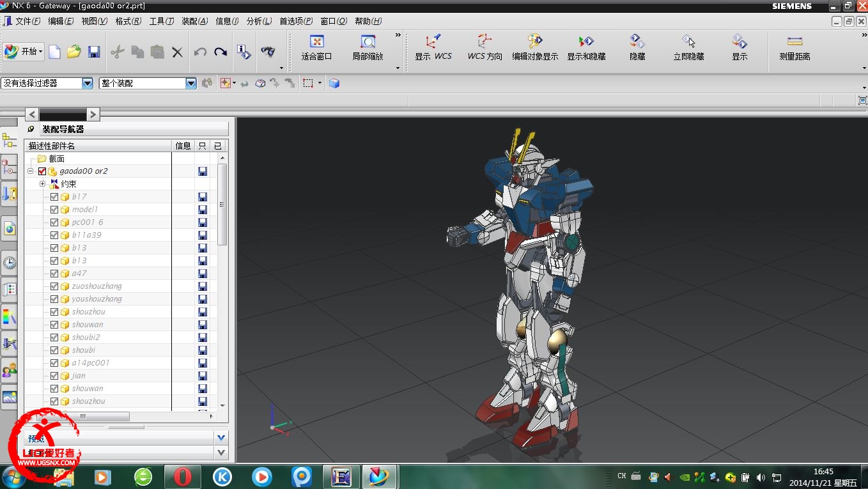Viewport: 868px width, 489px height.
Task: Click the 隐藏 hide tool
Action: click(x=637, y=48)
